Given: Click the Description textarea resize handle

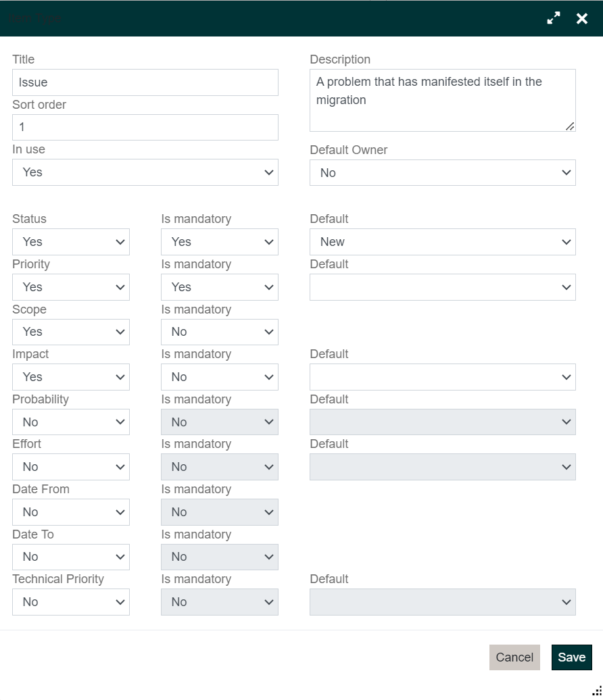Looking at the screenshot, I should point(570,126).
